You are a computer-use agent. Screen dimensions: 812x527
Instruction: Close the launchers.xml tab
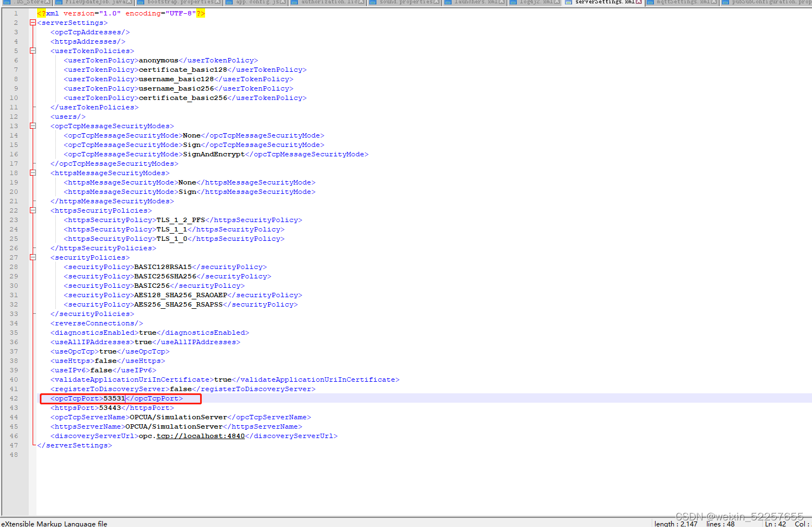(x=501, y=3)
